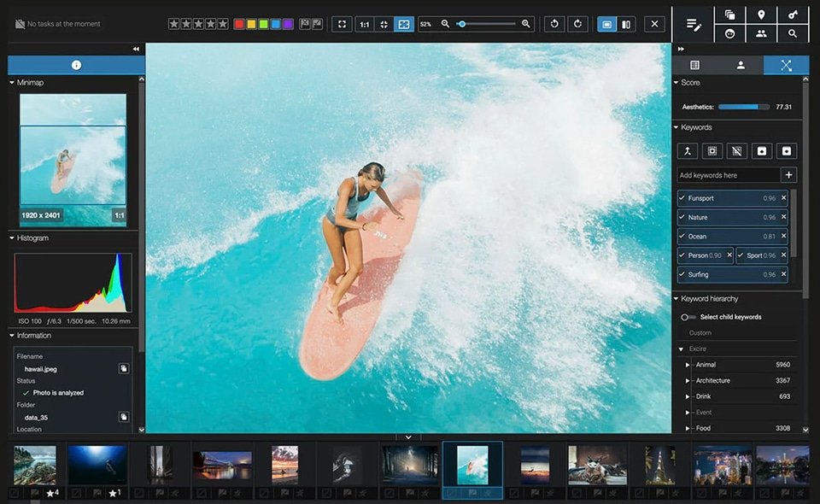Viewport: 820px width, 504px height.
Task: Expand the Architecture keyword tree node
Action: click(x=688, y=381)
